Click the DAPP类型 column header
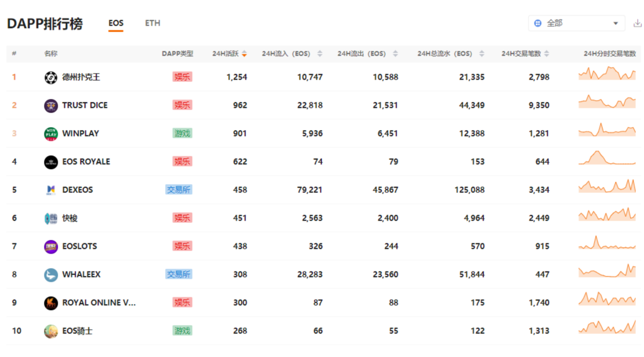 click(177, 54)
